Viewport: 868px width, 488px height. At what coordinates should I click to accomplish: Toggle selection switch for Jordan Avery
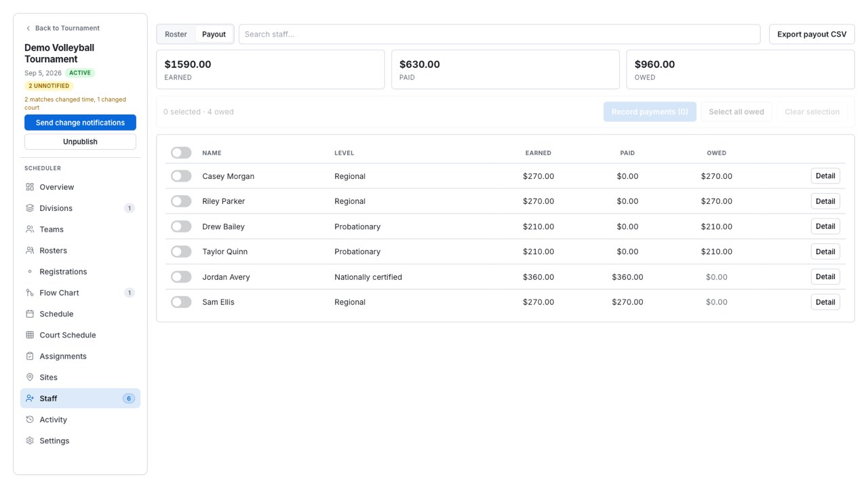[x=181, y=277]
